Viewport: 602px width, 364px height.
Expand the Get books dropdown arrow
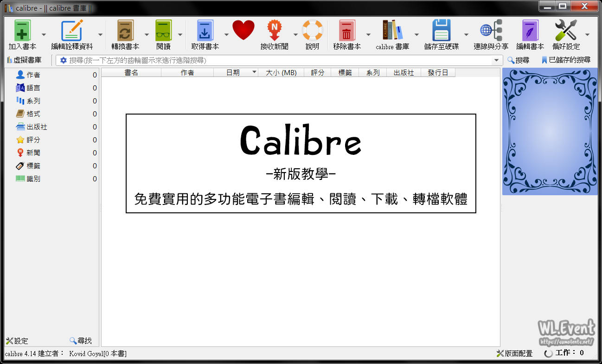226,35
